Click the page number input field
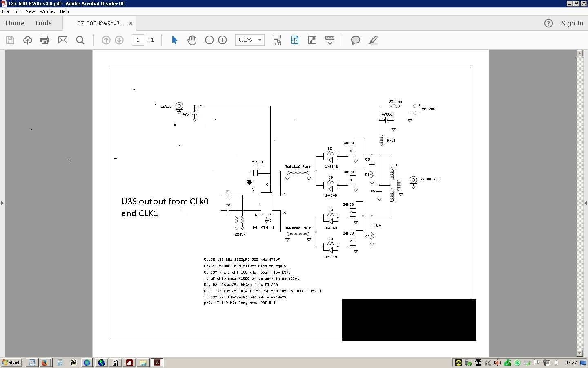This screenshot has width=588, height=368. click(138, 40)
